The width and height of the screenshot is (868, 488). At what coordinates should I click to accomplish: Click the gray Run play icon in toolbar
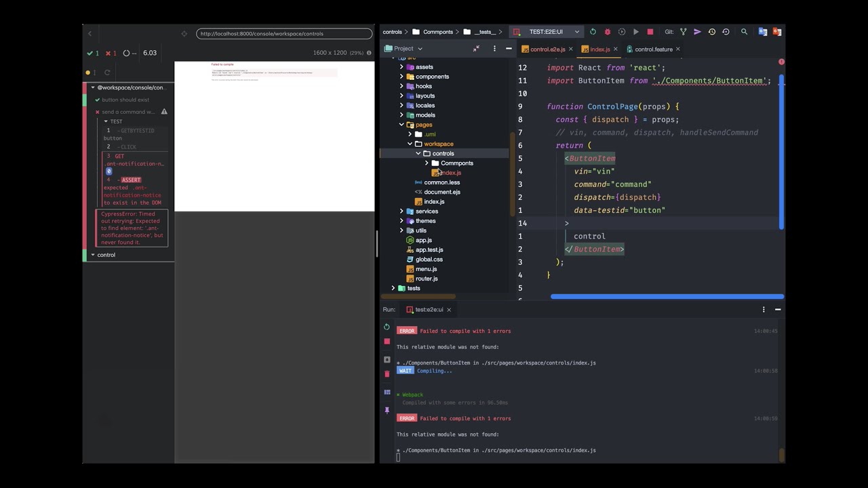635,32
